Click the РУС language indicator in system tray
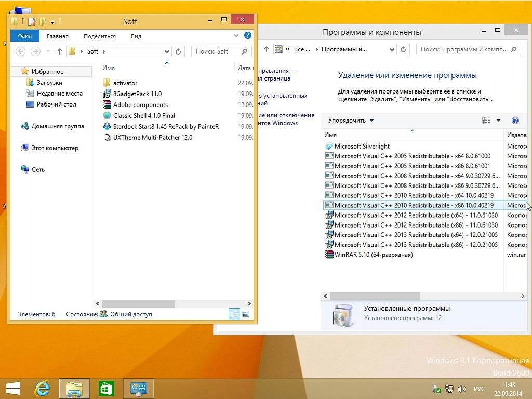 pyautogui.click(x=480, y=389)
